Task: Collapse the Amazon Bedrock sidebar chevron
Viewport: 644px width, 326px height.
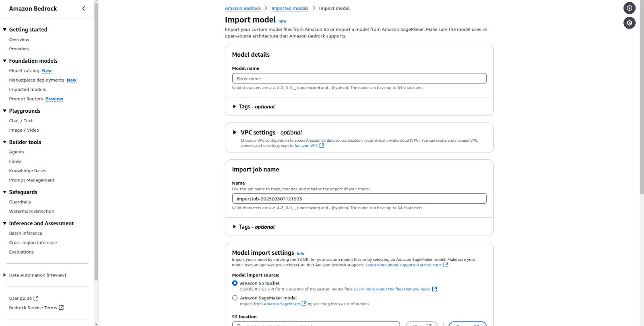Action: 84,8
